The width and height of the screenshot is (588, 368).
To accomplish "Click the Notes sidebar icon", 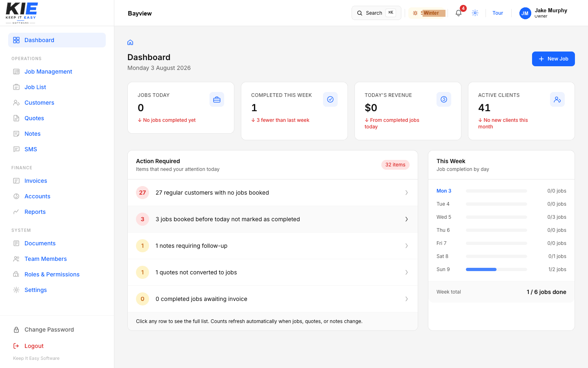I will pos(16,134).
